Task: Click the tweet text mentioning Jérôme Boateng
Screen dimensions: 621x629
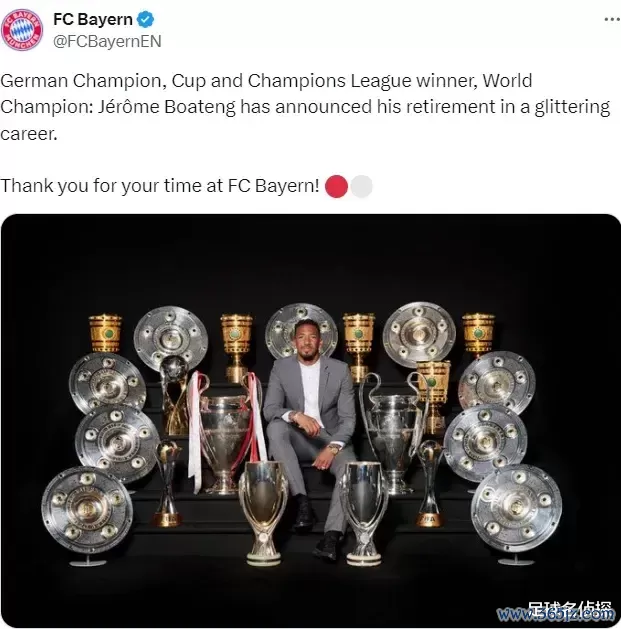Action: click(x=306, y=107)
